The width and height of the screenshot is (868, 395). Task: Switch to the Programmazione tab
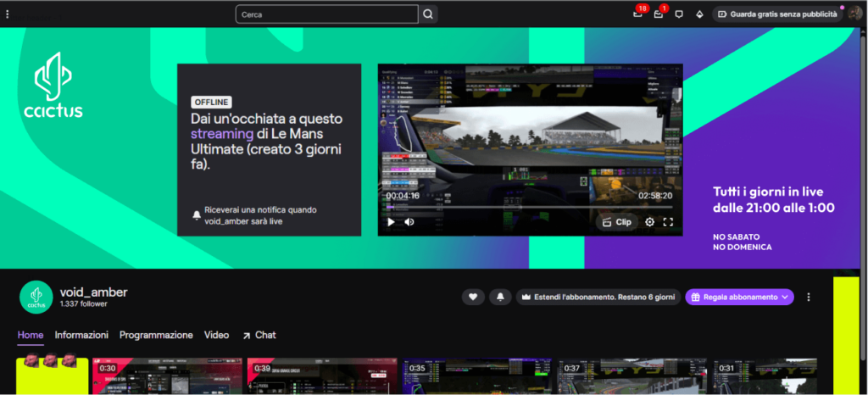156,336
